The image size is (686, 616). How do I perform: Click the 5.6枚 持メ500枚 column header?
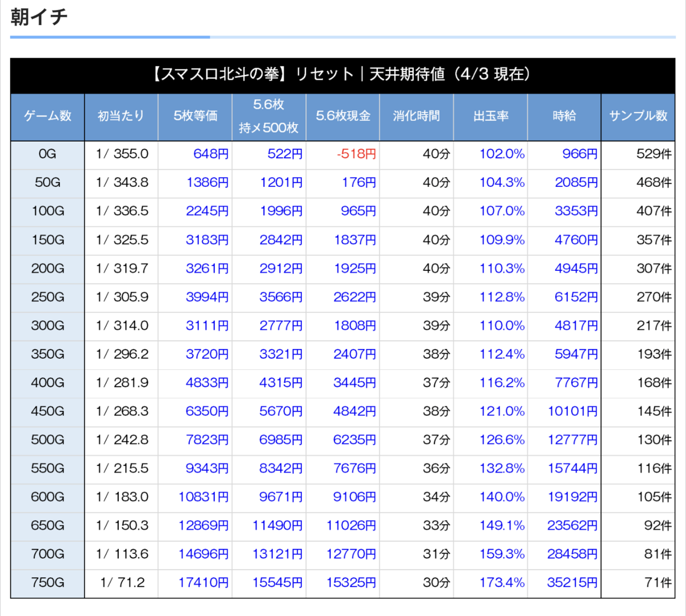[x=269, y=116]
